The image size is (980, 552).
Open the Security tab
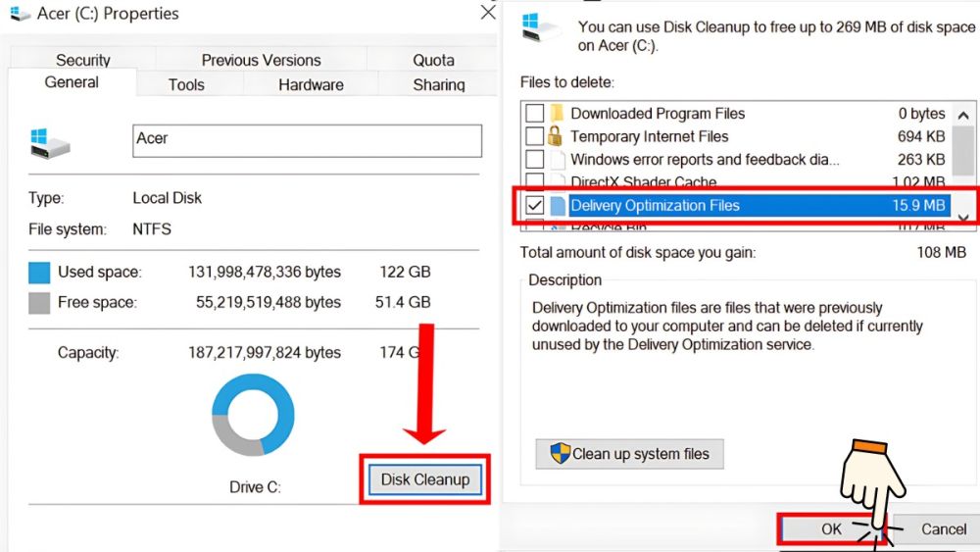coord(83,60)
